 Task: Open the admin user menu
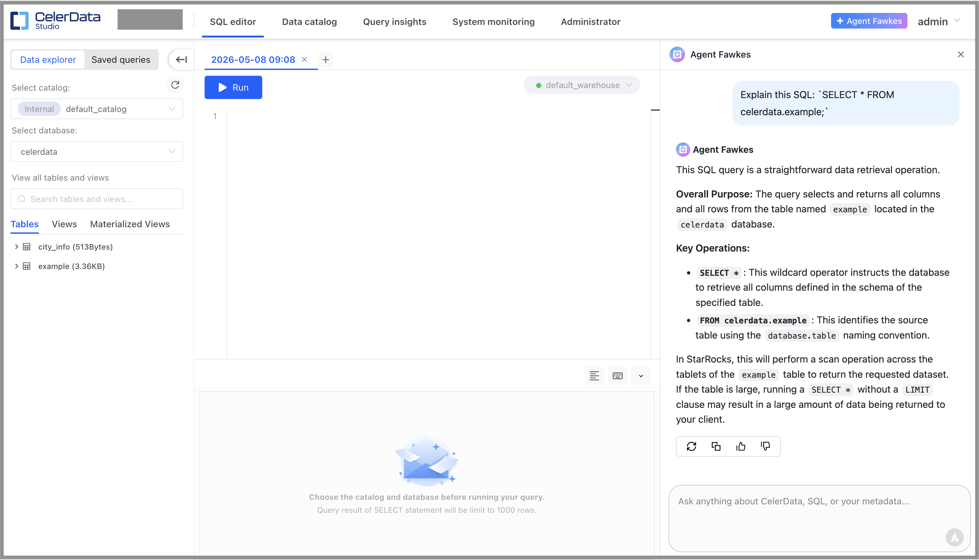click(939, 22)
